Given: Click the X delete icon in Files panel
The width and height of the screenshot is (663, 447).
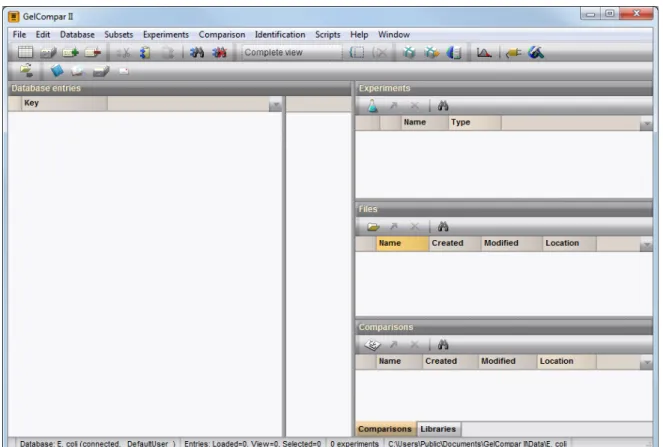Looking at the screenshot, I should coord(415,227).
